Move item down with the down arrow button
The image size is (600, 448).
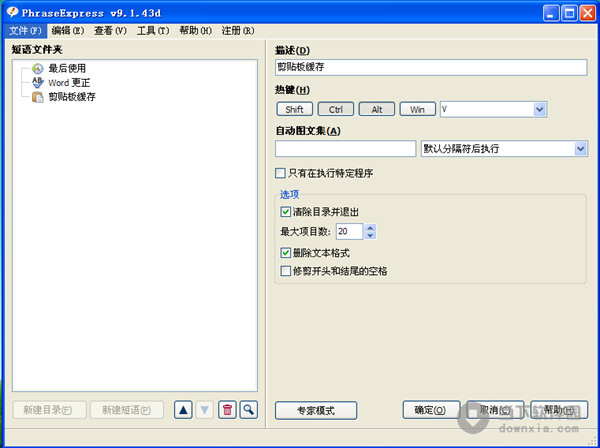(205, 410)
